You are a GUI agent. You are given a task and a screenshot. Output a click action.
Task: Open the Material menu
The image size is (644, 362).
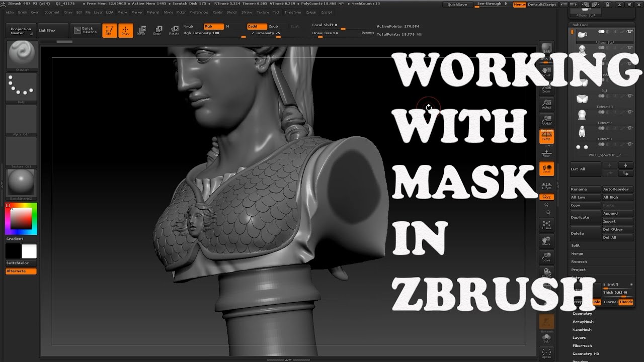point(152,12)
